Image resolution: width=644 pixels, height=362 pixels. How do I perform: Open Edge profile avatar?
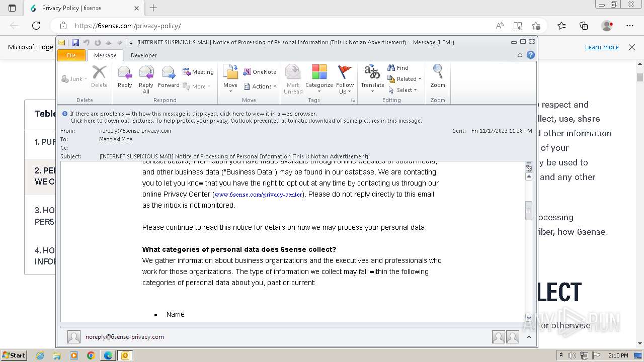(x=607, y=26)
